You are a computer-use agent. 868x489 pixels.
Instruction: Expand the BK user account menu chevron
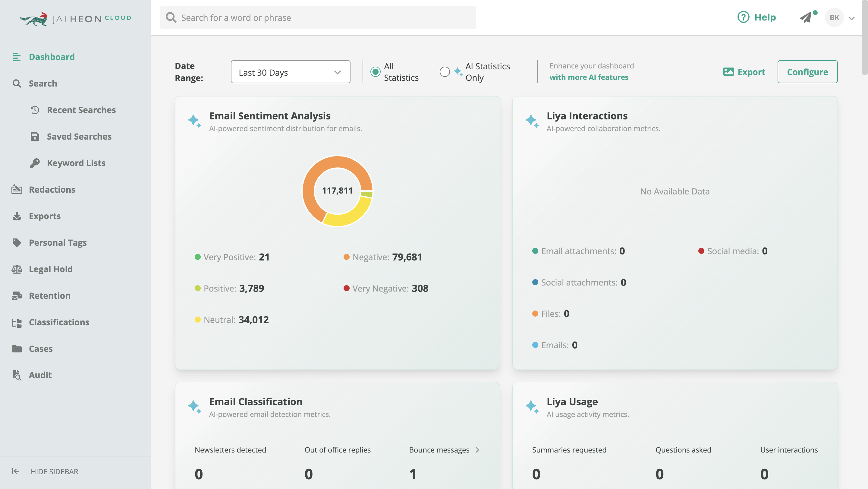tap(851, 18)
